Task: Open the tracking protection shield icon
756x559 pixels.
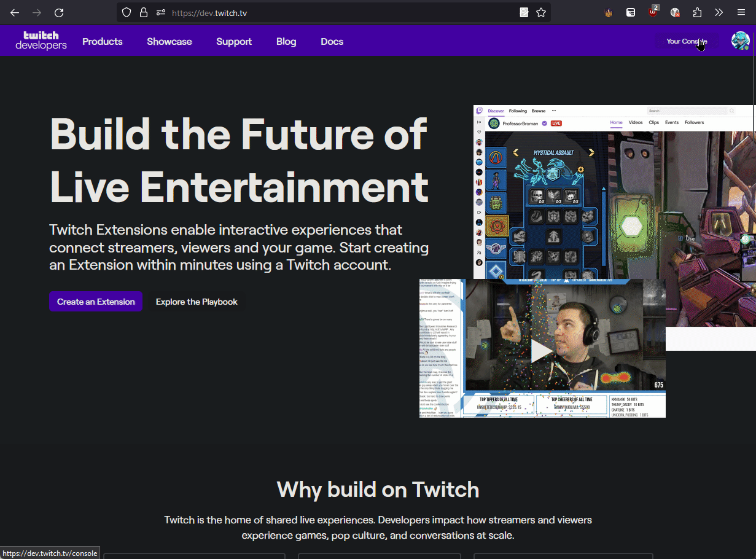Action: 127,12
